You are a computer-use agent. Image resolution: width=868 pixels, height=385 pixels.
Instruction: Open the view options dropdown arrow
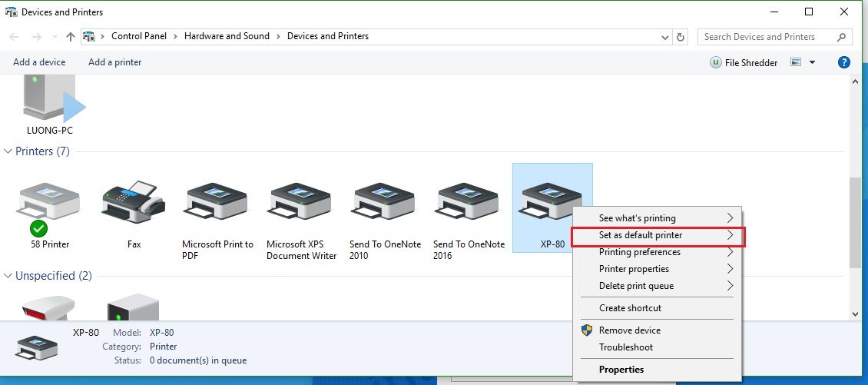point(813,62)
